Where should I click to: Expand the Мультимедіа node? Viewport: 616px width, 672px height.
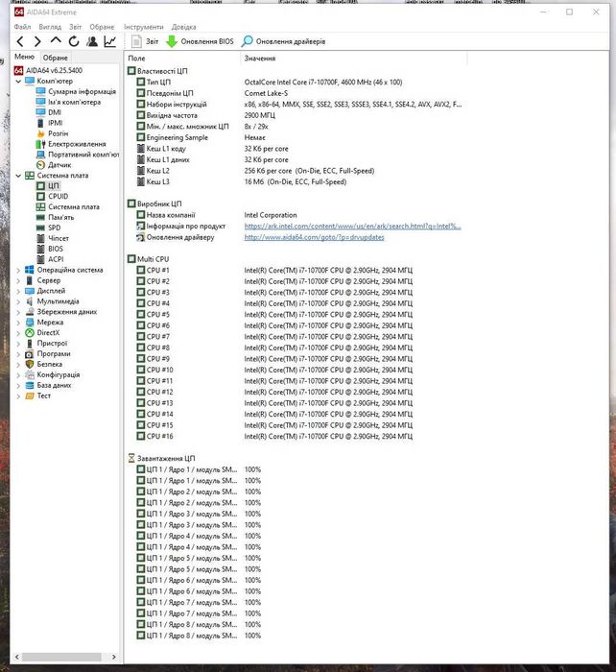coord(18,301)
